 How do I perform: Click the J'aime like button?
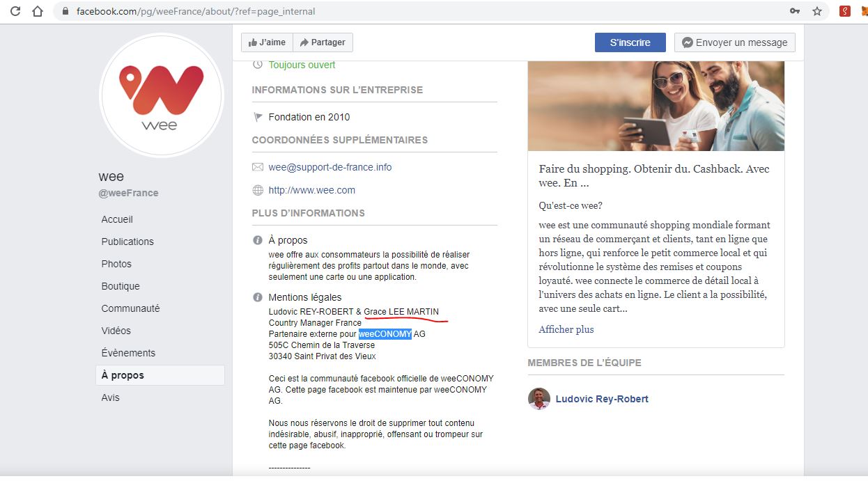click(x=267, y=42)
